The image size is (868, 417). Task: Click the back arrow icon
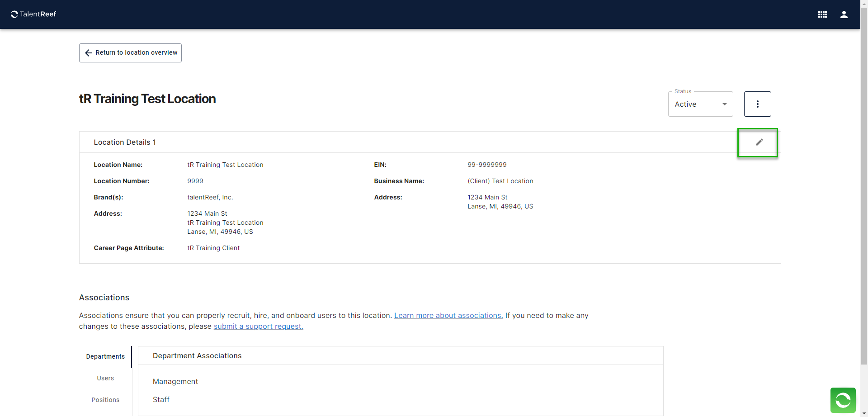(x=89, y=53)
